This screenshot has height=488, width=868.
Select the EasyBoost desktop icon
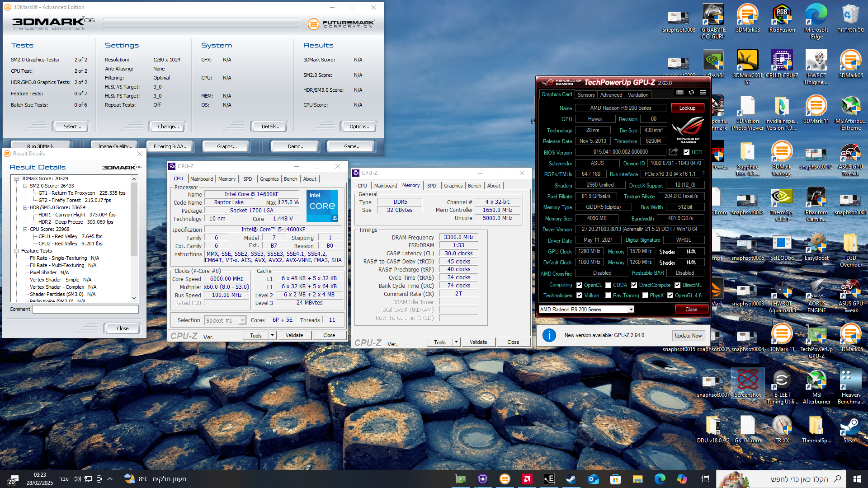pos(816,247)
